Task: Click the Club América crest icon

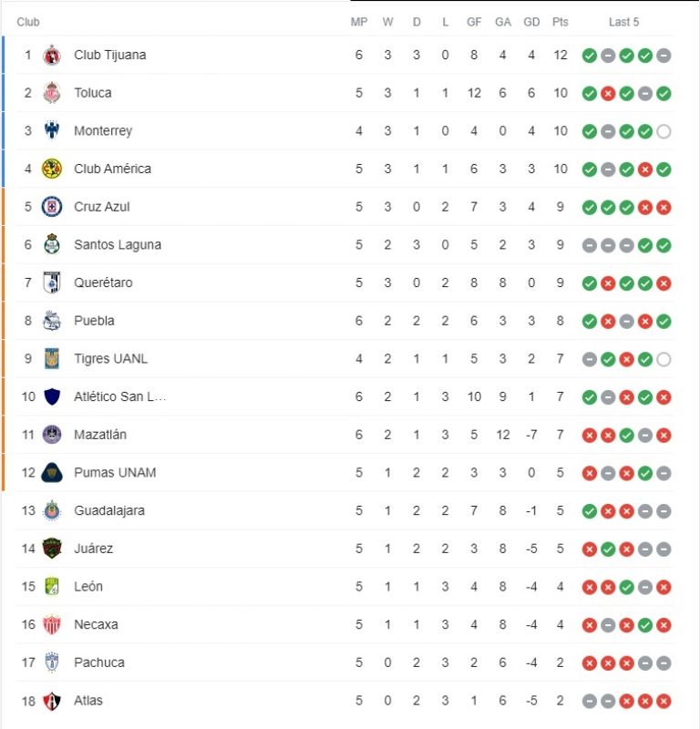Action: click(x=52, y=169)
